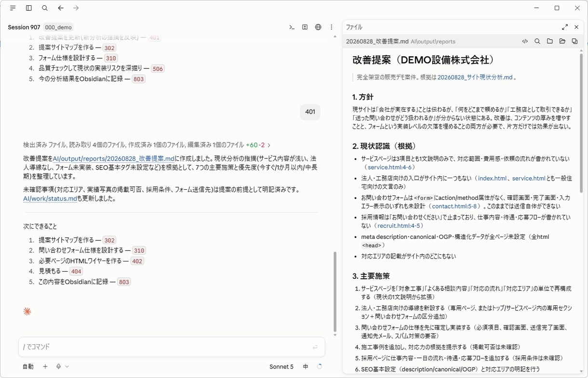Click the 401 user message bubble
Image resolution: width=588 pixels, height=378 pixels.
310,112
